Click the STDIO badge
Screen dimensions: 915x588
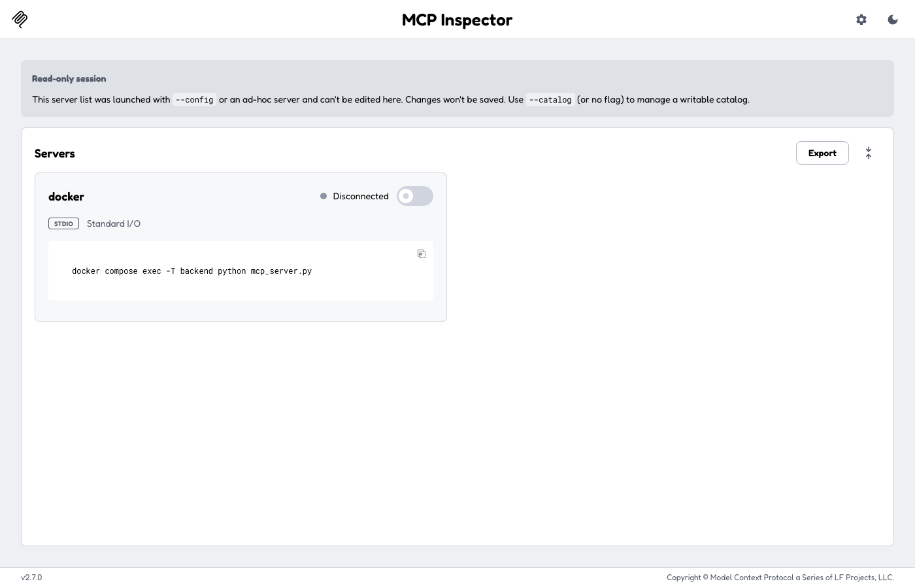[x=63, y=223]
